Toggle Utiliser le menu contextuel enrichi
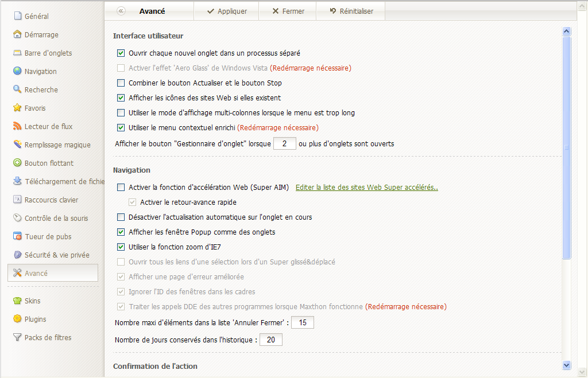The width and height of the screenshot is (588, 378). coord(121,128)
